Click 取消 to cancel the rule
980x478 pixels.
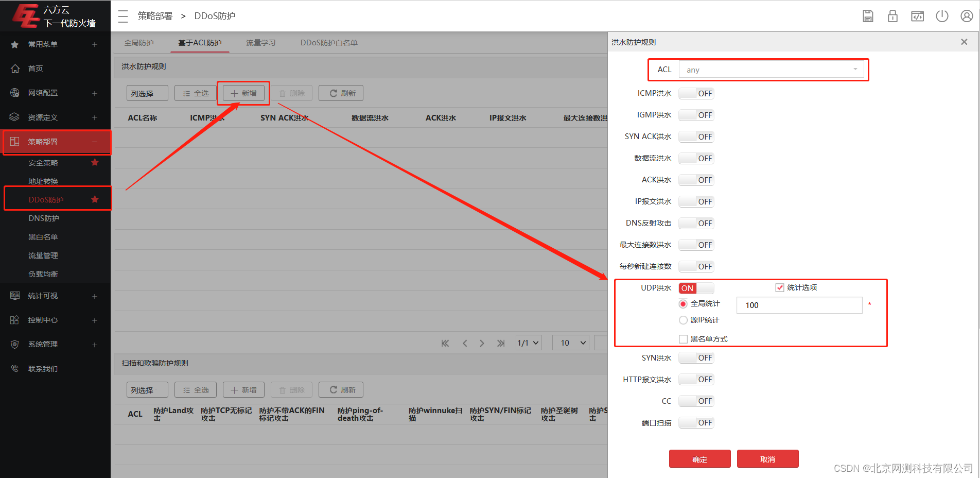tap(767, 459)
